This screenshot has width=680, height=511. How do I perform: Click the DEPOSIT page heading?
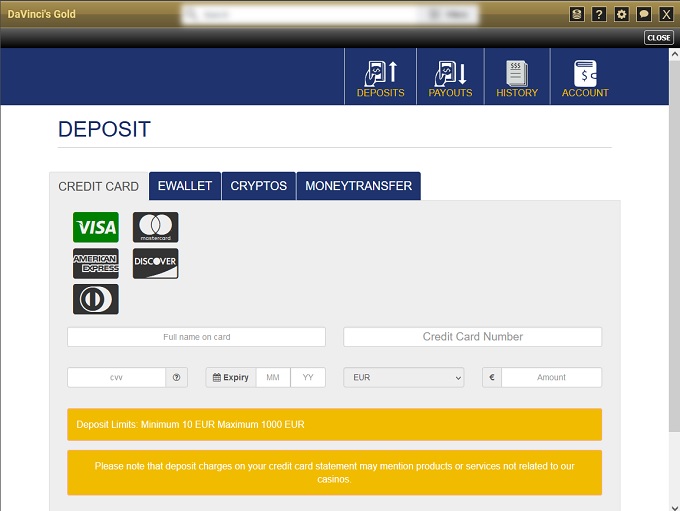tap(105, 129)
